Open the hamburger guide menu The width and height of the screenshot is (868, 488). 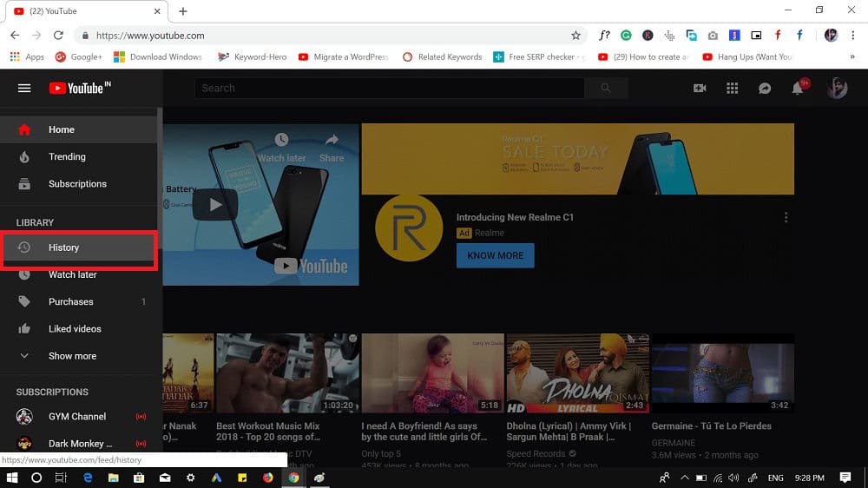(x=23, y=88)
